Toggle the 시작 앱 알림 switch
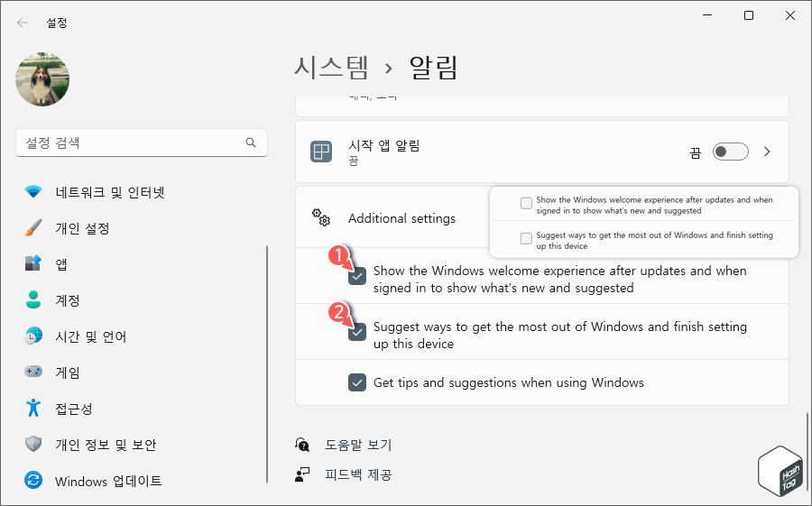Screen dimensions: 812x506 [730, 152]
